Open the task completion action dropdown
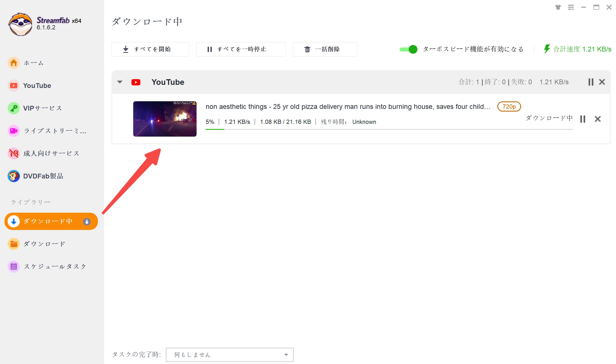The image size is (616, 364). click(x=230, y=355)
